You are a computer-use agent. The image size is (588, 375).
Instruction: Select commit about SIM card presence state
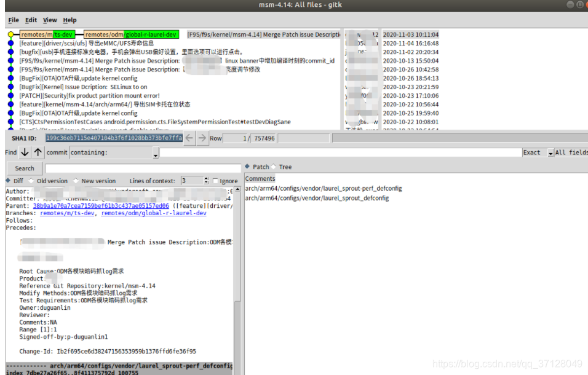105,105
